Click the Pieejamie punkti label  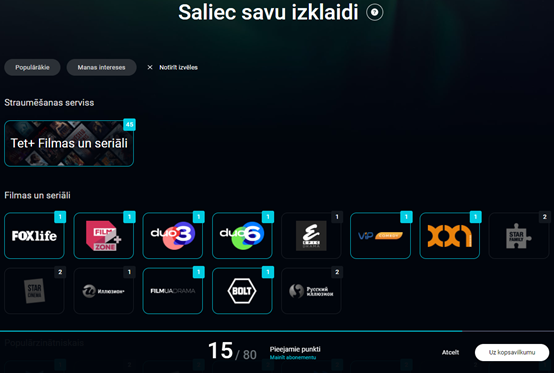pyautogui.click(x=295, y=349)
